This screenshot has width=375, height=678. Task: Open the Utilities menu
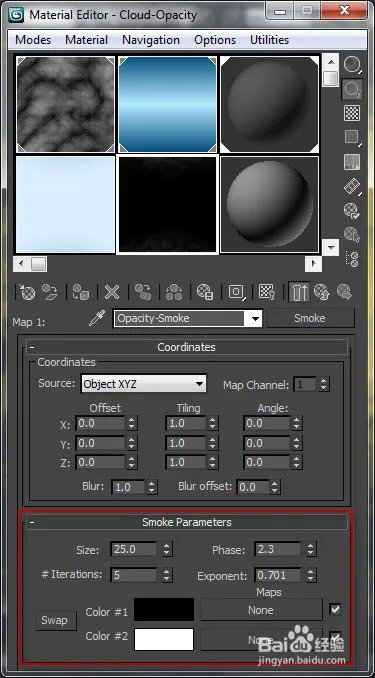pos(269,40)
